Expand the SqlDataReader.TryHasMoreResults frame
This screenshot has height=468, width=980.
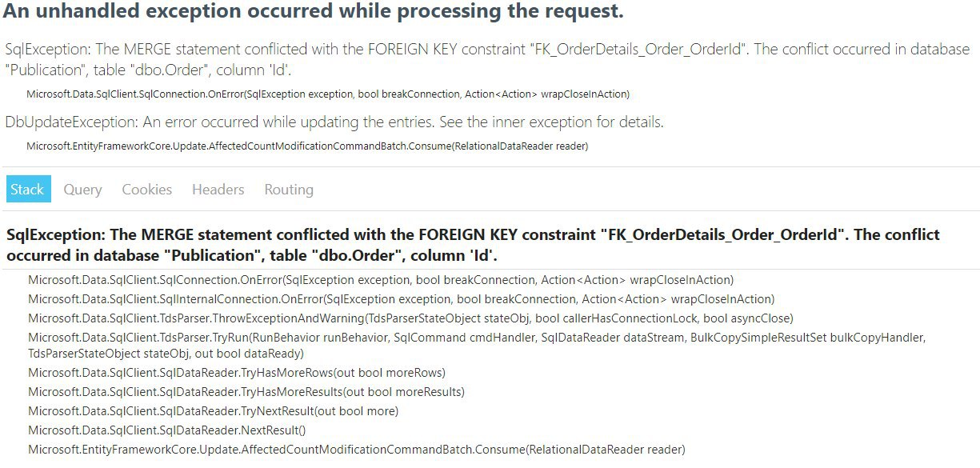click(246, 392)
